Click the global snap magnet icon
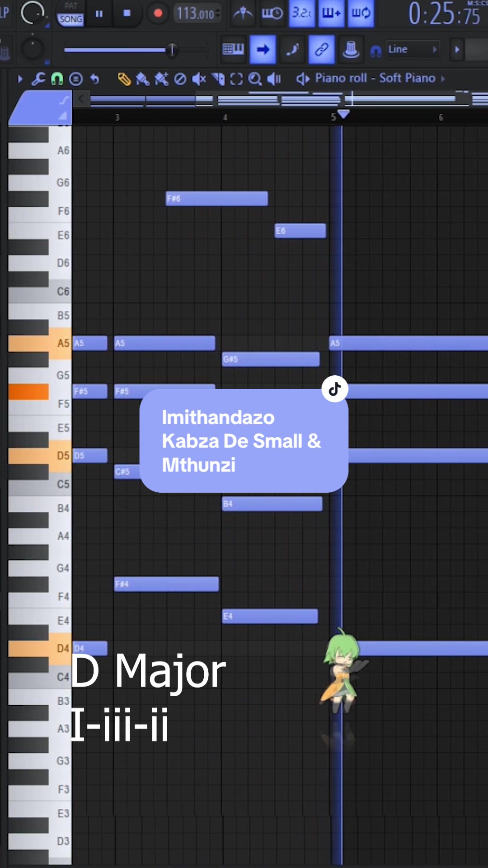The width and height of the screenshot is (488, 868). pyautogui.click(x=375, y=52)
